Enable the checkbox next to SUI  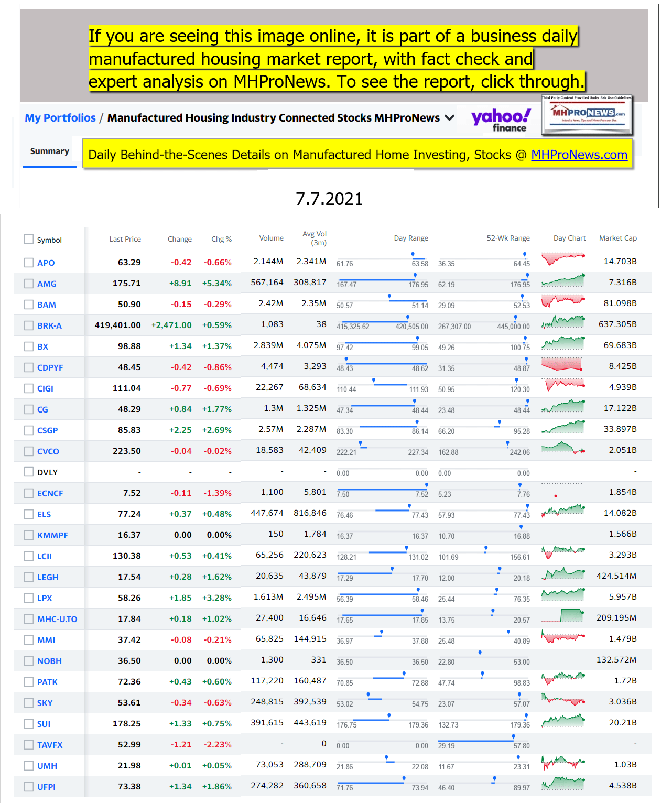pos(29,723)
